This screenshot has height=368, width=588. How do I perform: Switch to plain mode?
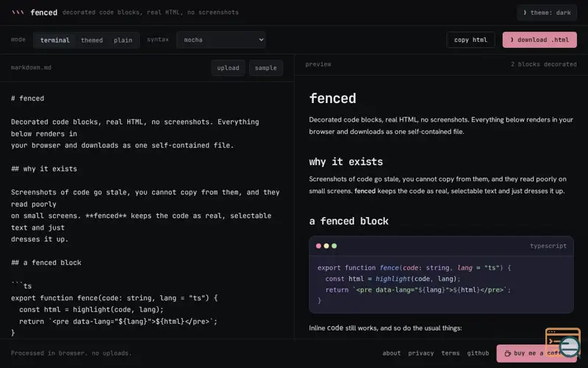[123, 40]
